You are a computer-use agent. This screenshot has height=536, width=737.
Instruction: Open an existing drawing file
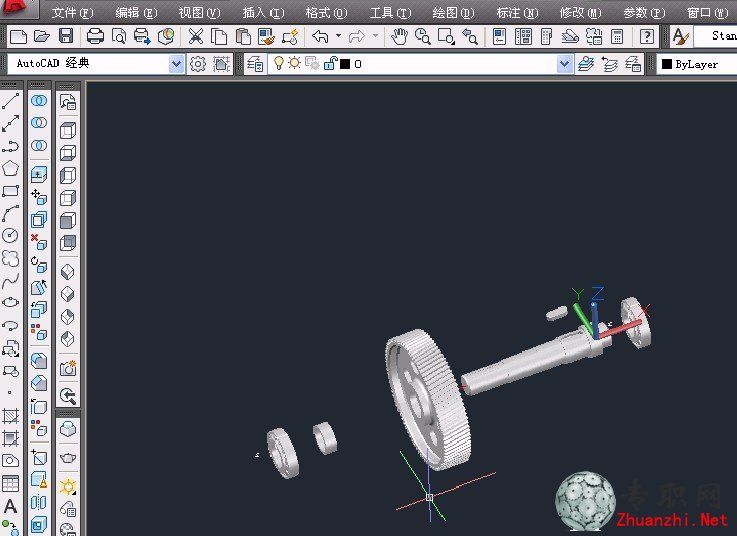(x=42, y=36)
